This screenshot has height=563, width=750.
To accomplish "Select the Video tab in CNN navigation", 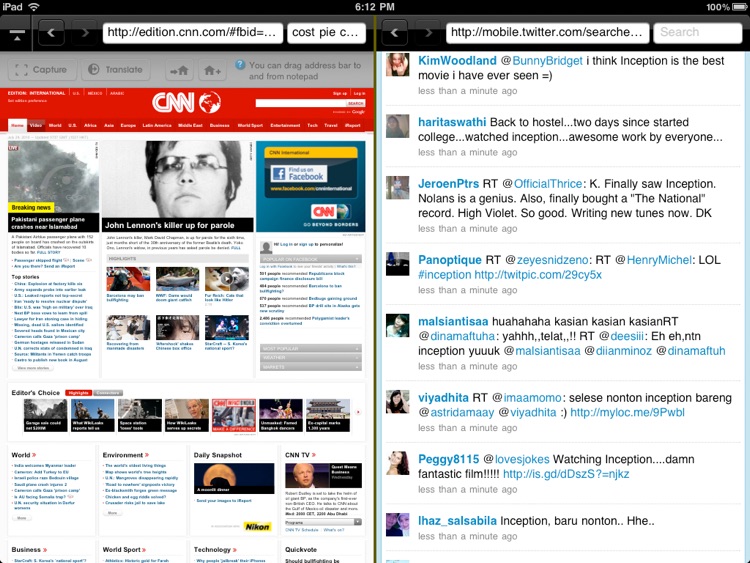I will [x=36, y=125].
